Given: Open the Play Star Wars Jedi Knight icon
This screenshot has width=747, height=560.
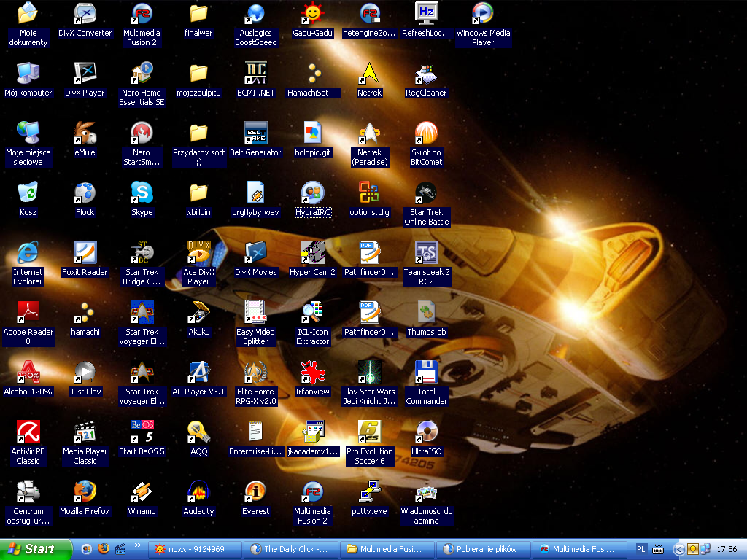Looking at the screenshot, I should tap(369, 372).
